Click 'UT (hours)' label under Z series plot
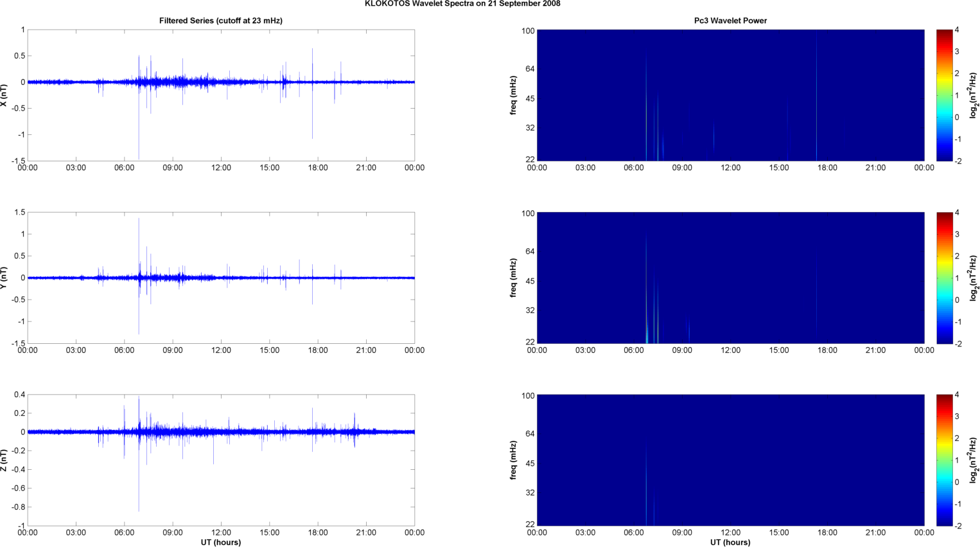The height and width of the screenshot is (547, 980). click(x=221, y=543)
